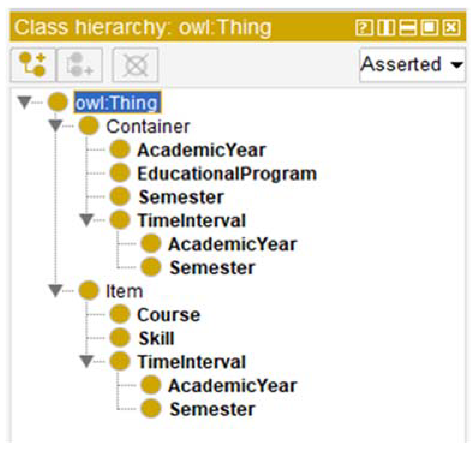476x456 pixels.
Task: Click the Add sibling class icon
Action: point(80,64)
